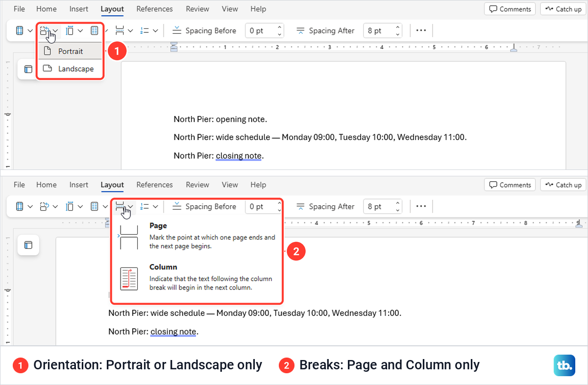Image resolution: width=588 pixels, height=385 pixels.
Task: Open the Home tab in the bottom screenshot
Action: [x=47, y=185]
